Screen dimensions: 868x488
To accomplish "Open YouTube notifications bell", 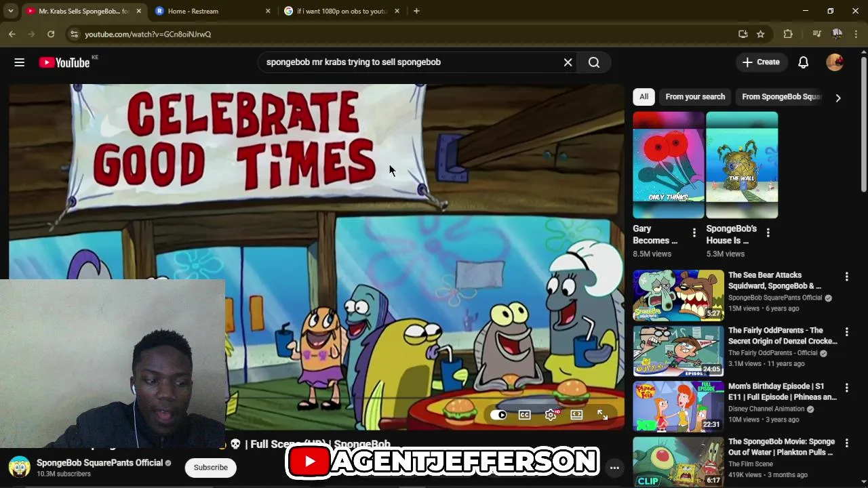I will [x=803, y=62].
